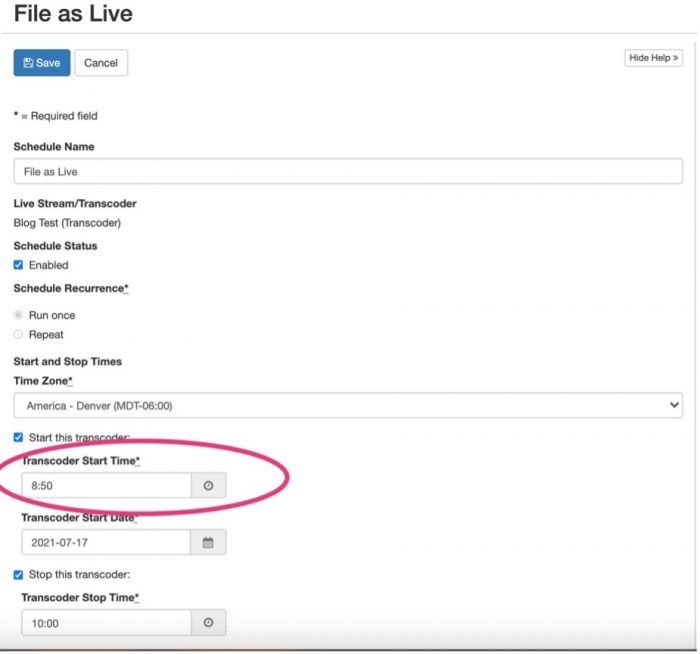Open the Time Zone dropdown

click(347, 405)
